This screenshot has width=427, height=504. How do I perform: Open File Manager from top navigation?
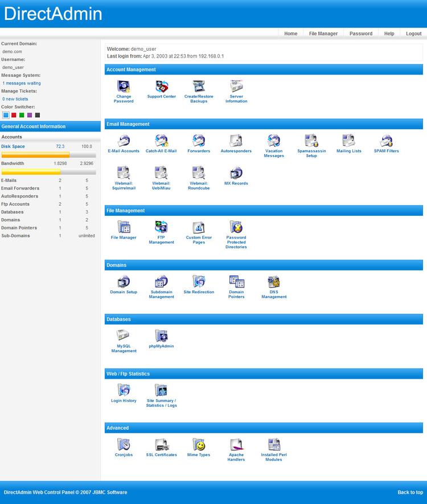click(323, 34)
